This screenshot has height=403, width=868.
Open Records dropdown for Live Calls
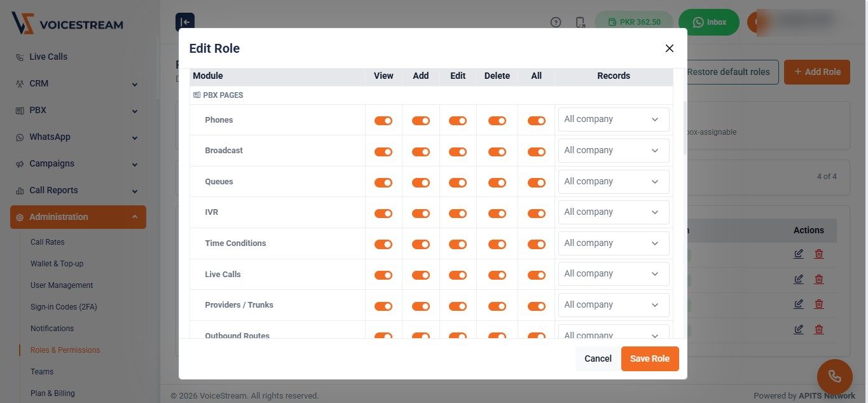coord(614,274)
